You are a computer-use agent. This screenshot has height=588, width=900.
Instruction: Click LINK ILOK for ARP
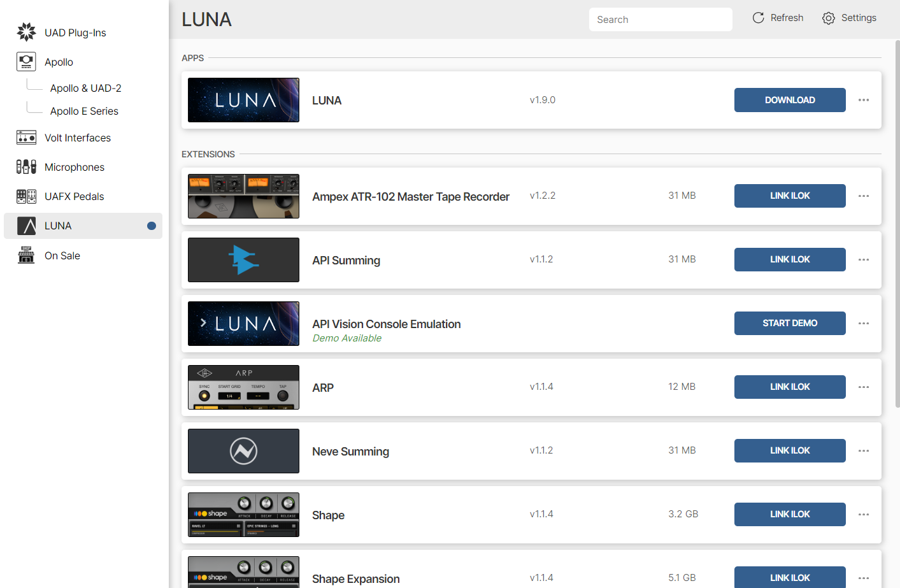[790, 387]
